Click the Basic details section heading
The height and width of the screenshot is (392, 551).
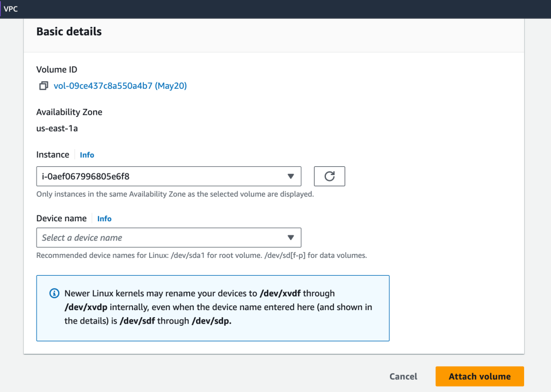point(69,32)
